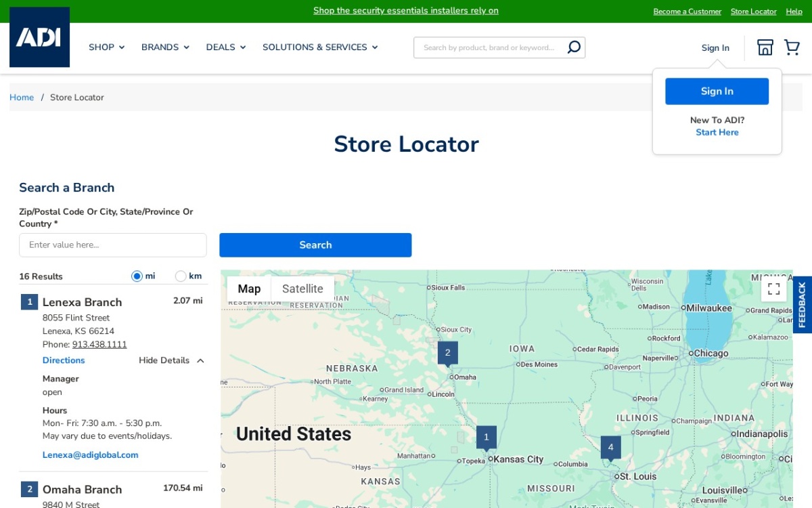Open the shopping cart icon
The height and width of the screenshot is (508, 812).
(x=792, y=47)
